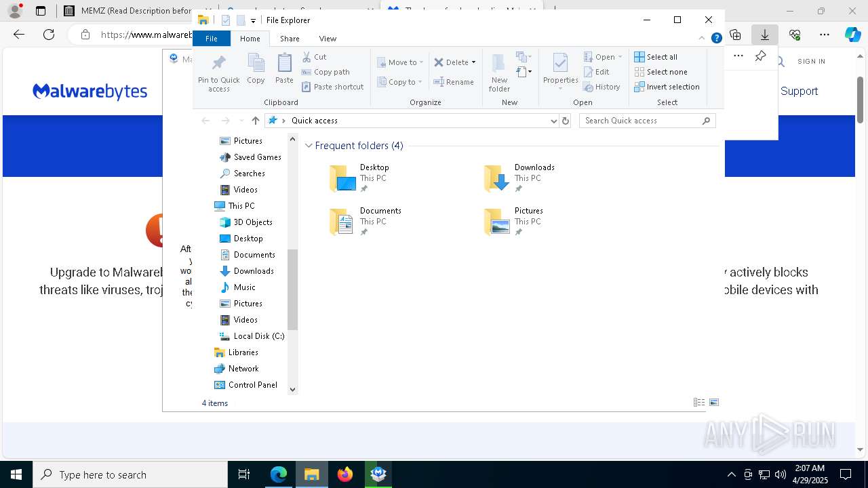Click the History command
Viewport: 868px width, 488px height.
(x=601, y=87)
